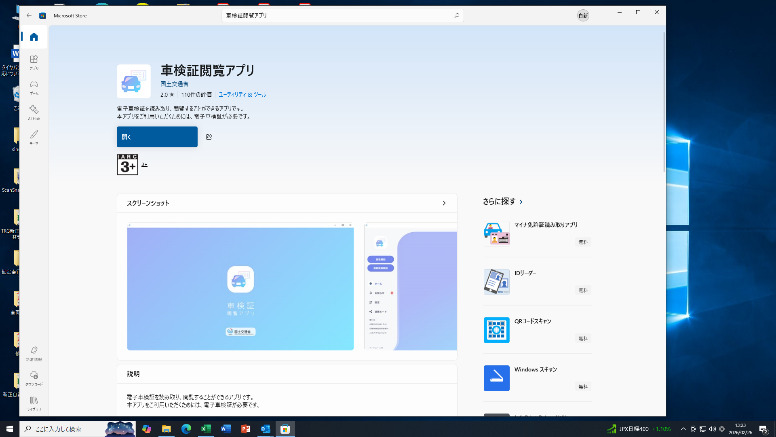This screenshot has width=776, height=437.
Task: Open the Downloads icon in sidebar
Action: coord(33,376)
